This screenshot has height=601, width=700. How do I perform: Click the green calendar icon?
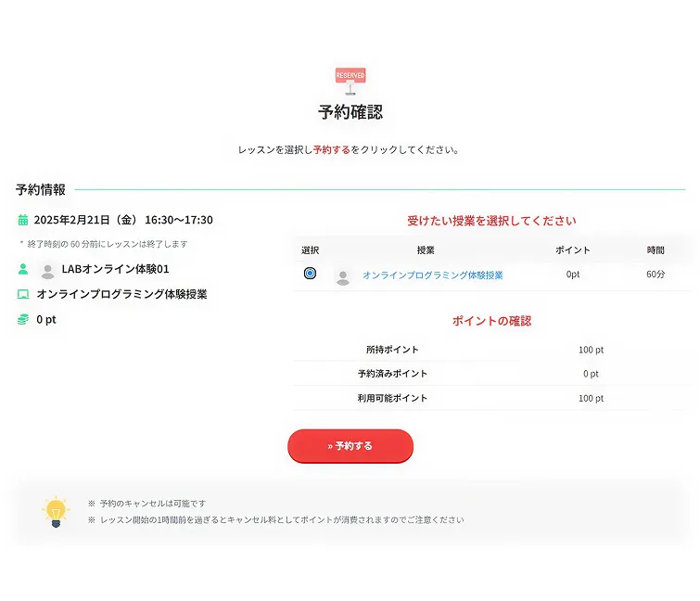(x=23, y=220)
